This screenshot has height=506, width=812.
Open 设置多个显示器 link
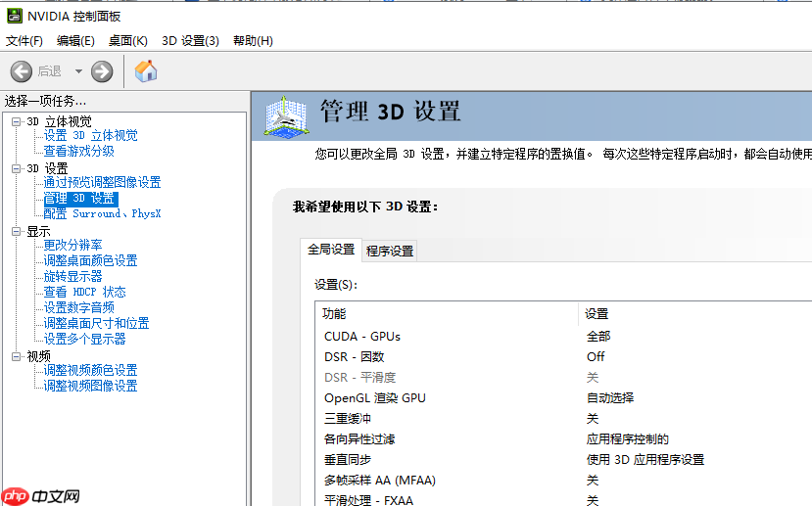coord(84,339)
